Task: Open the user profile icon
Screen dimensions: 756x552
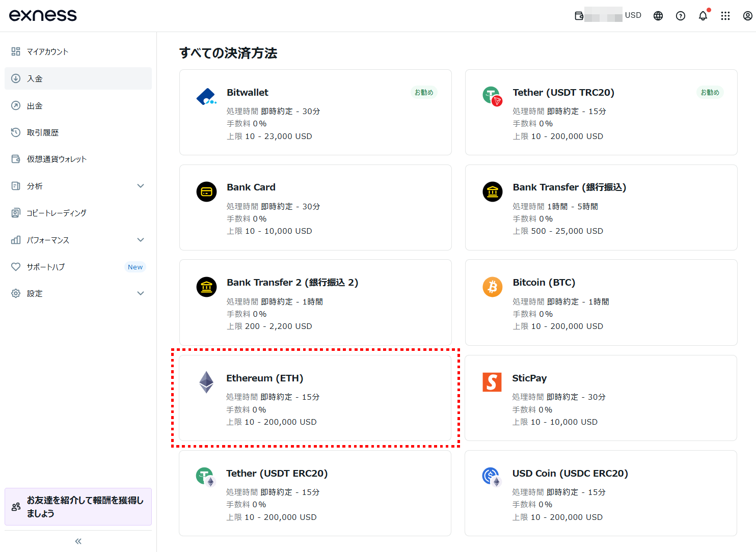Action: click(x=748, y=16)
